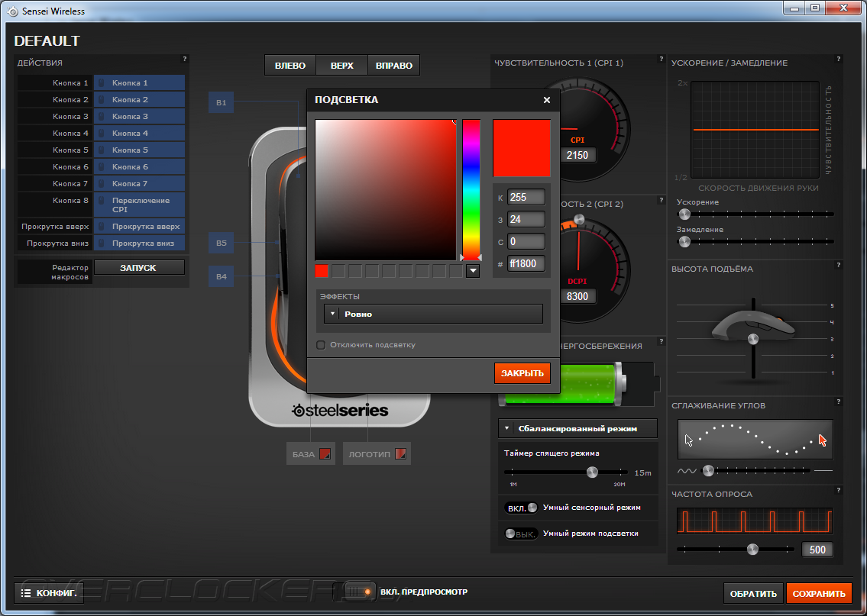Click the Таймер спящего режима slider handle

(x=592, y=472)
